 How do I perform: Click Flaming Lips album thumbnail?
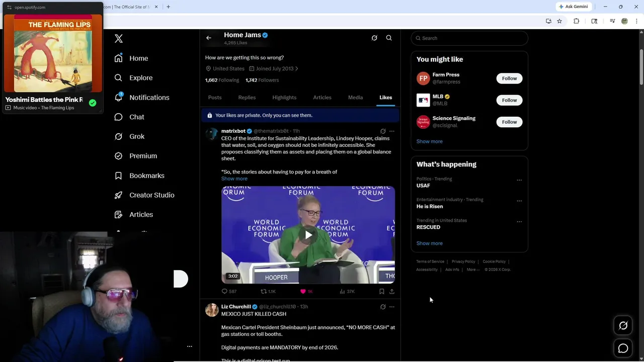53,53
